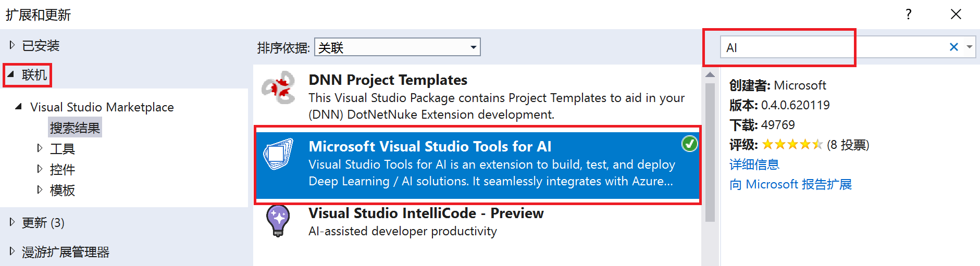Collapse the 联机 category
The height and width of the screenshot is (266, 980).
coord(11,74)
